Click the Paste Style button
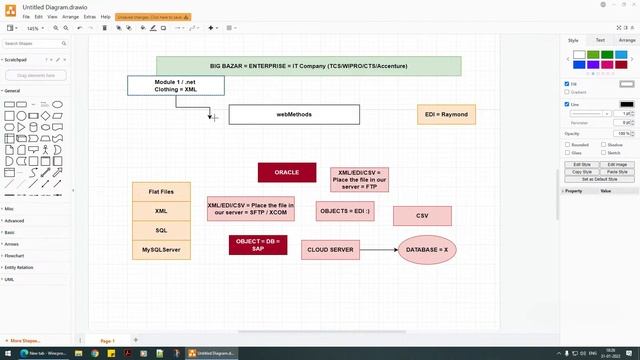This screenshot has height=360, width=640. pyautogui.click(x=617, y=172)
